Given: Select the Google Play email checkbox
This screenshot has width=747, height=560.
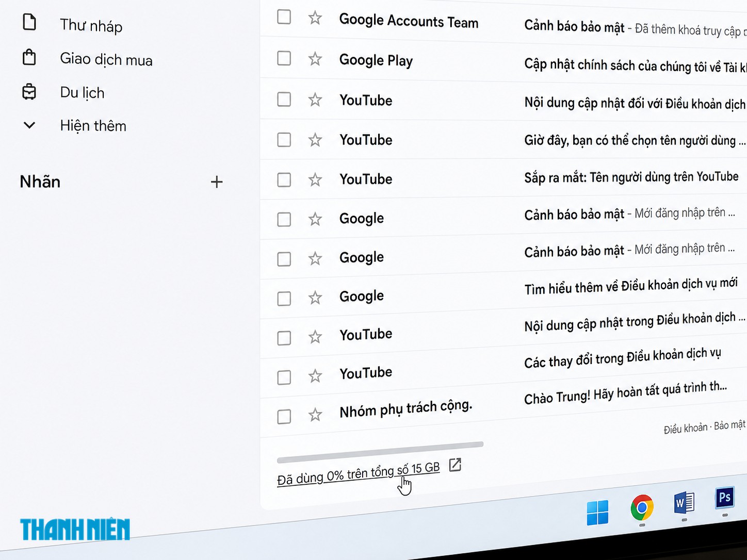Looking at the screenshot, I should 284,58.
